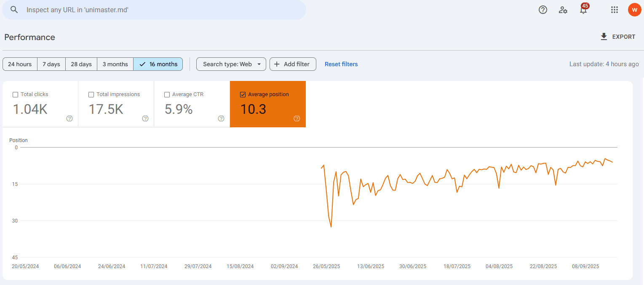The width and height of the screenshot is (644, 285).
Task: Uncheck the Average position checkbox
Action: point(243,94)
